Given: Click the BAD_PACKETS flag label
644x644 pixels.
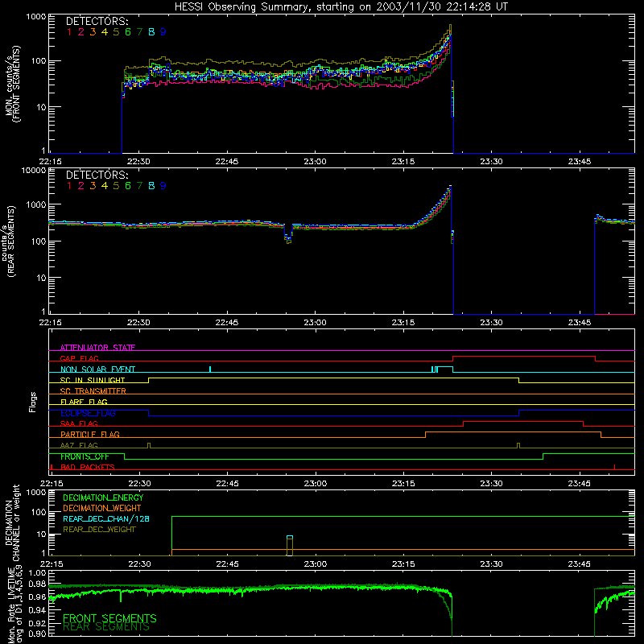Looking at the screenshot, I should coord(88,467).
